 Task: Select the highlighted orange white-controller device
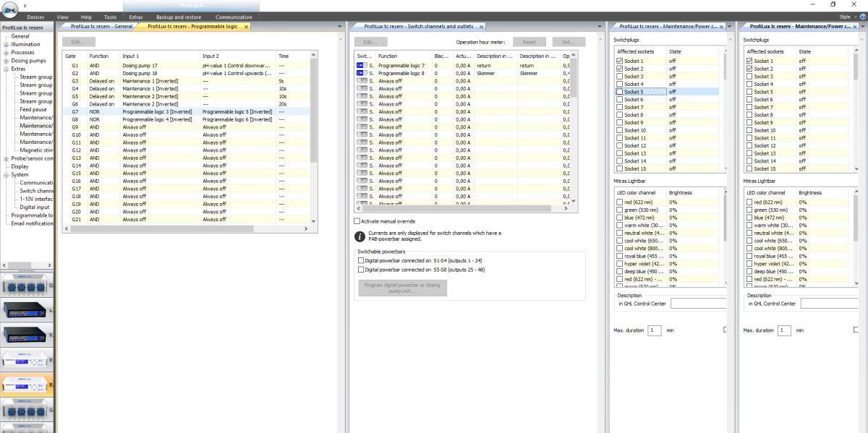pyautogui.click(x=27, y=384)
